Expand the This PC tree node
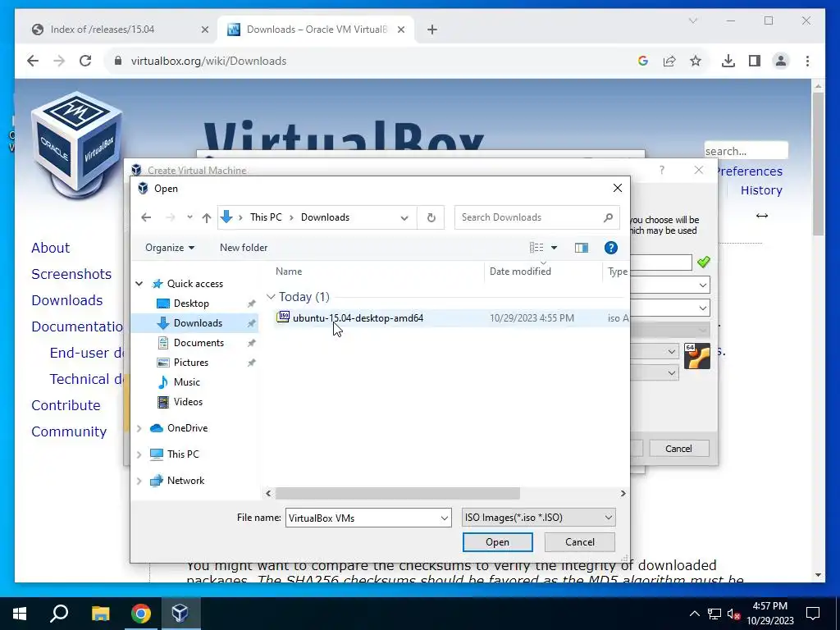This screenshot has width=840, height=630. [139, 454]
